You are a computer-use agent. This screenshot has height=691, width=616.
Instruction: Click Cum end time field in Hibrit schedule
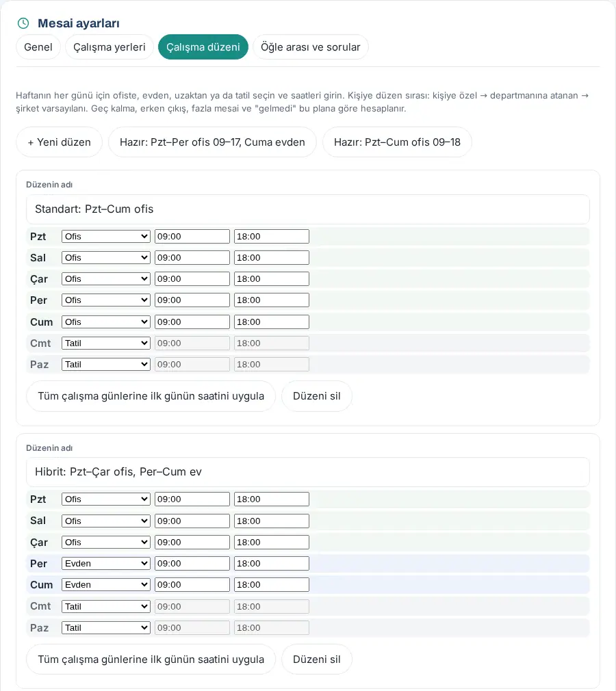click(x=272, y=585)
